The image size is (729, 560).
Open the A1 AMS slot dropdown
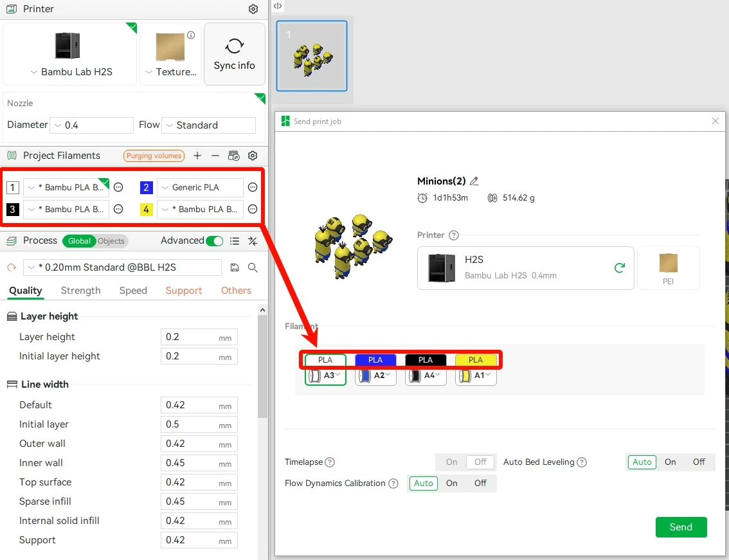click(x=476, y=375)
